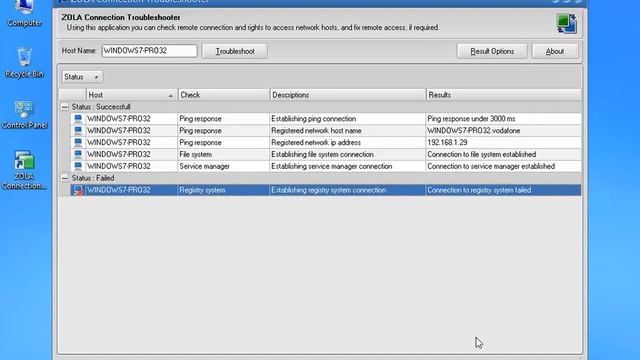Click the ZOLA network icon in header
Screen dimensions: 640x360
pyautogui.click(x=567, y=23)
